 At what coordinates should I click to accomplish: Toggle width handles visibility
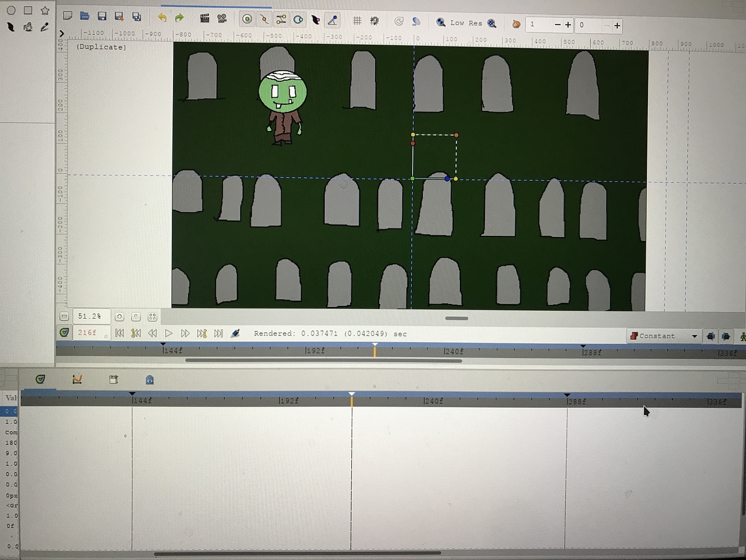pos(316,20)
